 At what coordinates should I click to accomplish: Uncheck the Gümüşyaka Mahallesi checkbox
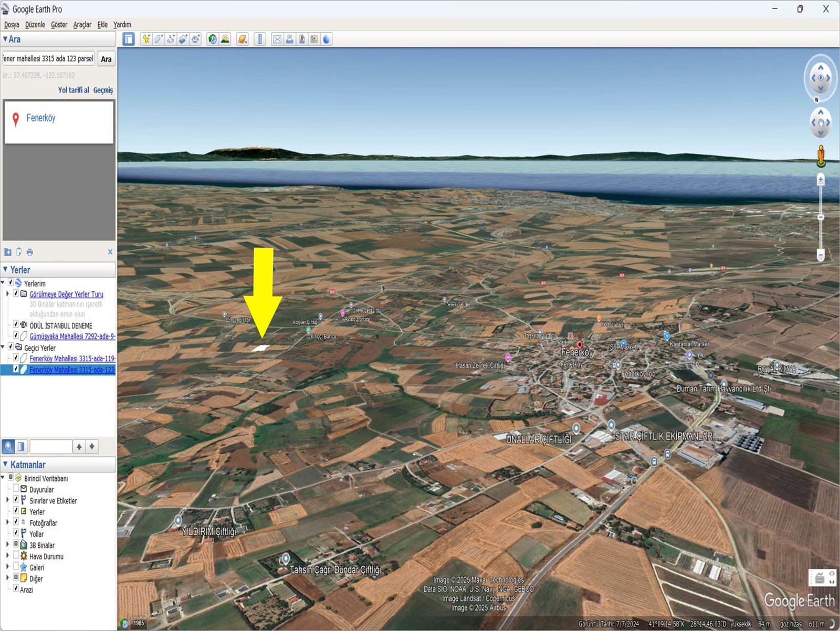point(16,335)
